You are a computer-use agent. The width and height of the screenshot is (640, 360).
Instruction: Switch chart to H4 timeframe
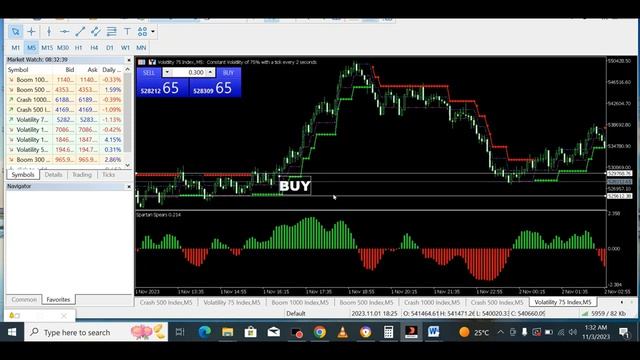click(94, 48)
